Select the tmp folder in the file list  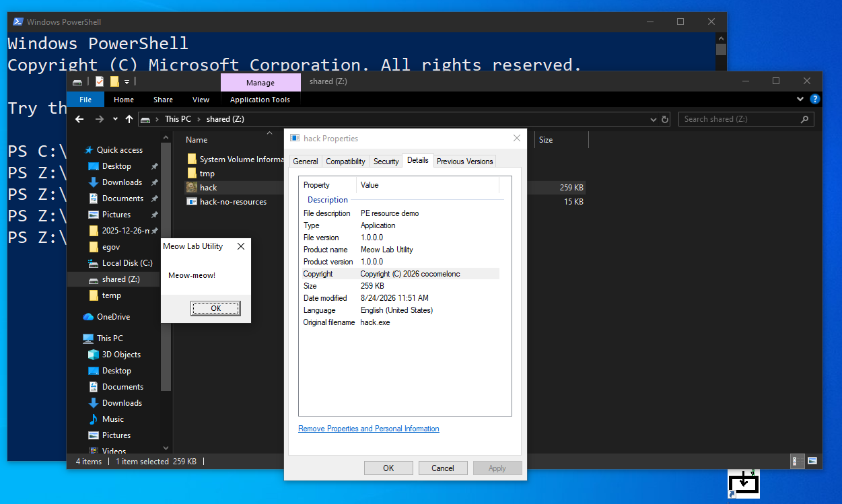[207, 174]
